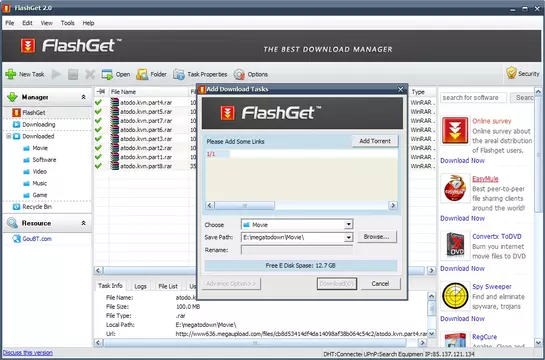Open the Options gear icon
The image size is (545, 360).
tap(239, 74)
